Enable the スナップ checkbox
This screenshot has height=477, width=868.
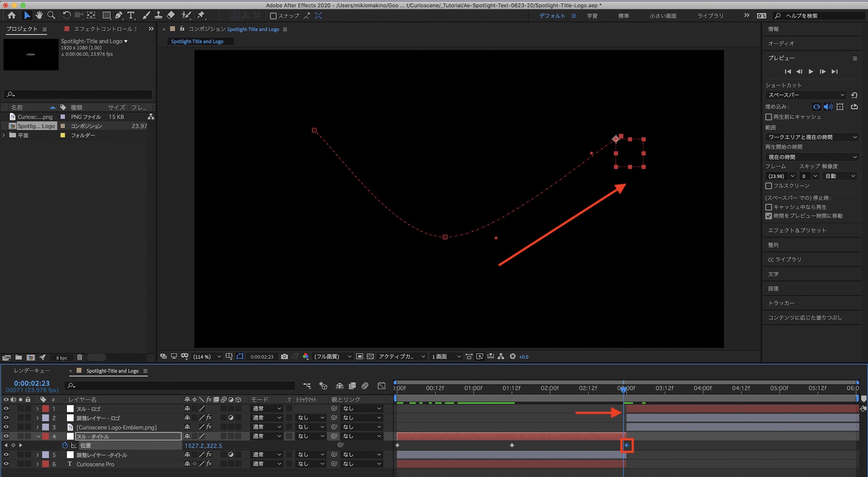pos(273,16)
